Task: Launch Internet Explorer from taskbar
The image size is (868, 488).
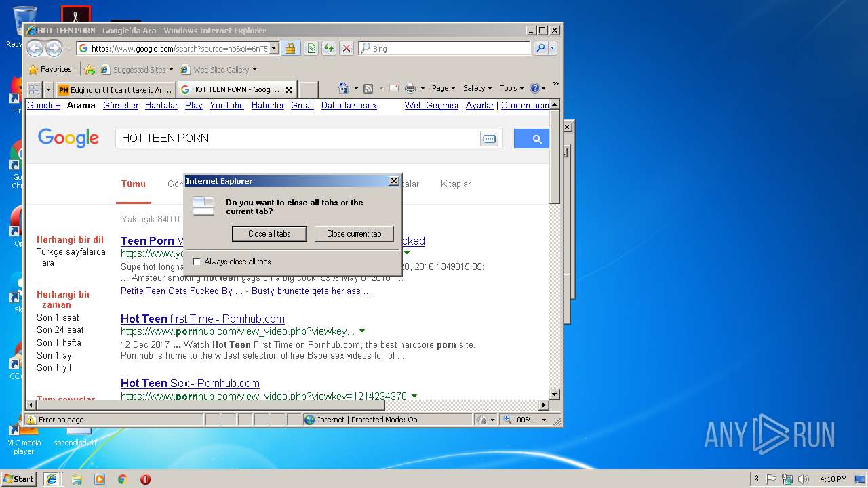Action: click(51, 479)
